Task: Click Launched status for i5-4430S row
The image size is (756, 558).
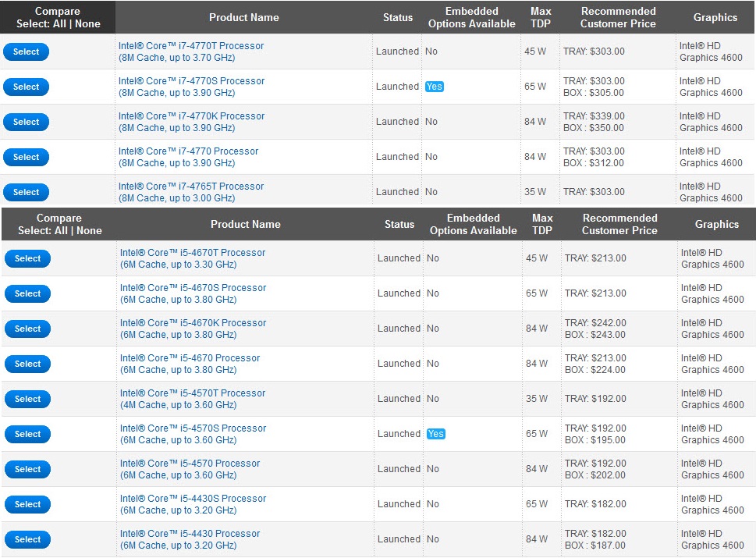Action: (399, 504)
